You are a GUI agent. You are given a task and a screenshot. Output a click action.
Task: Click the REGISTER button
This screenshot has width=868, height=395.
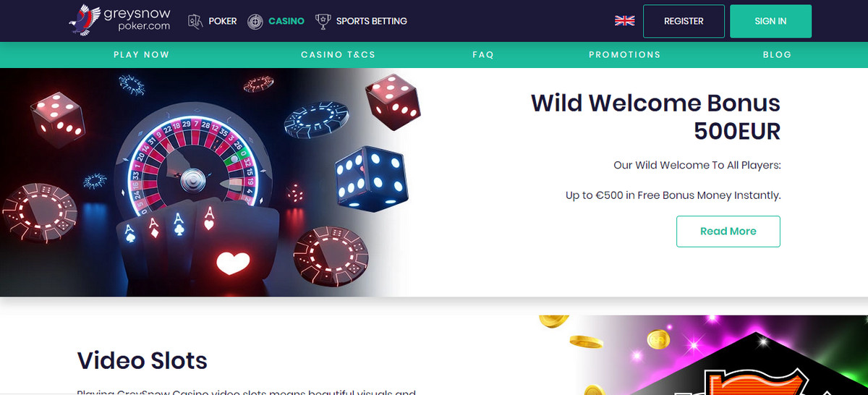pos(684,21)
